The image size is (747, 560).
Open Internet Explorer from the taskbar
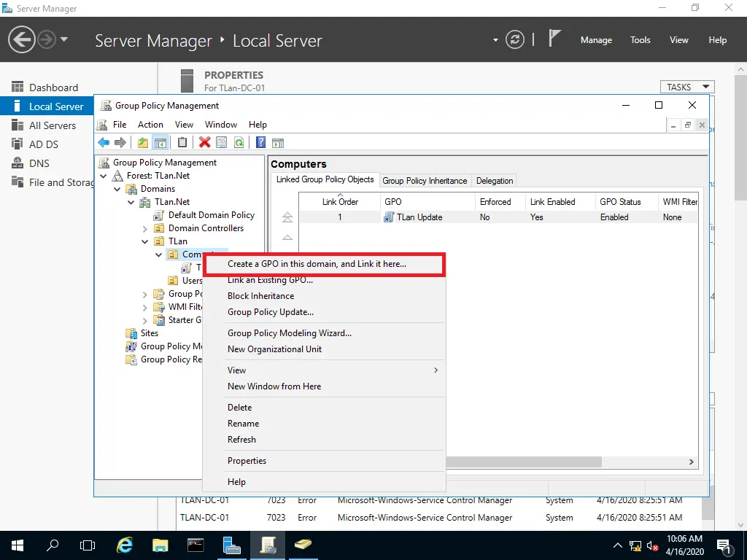tap(124, 545)
